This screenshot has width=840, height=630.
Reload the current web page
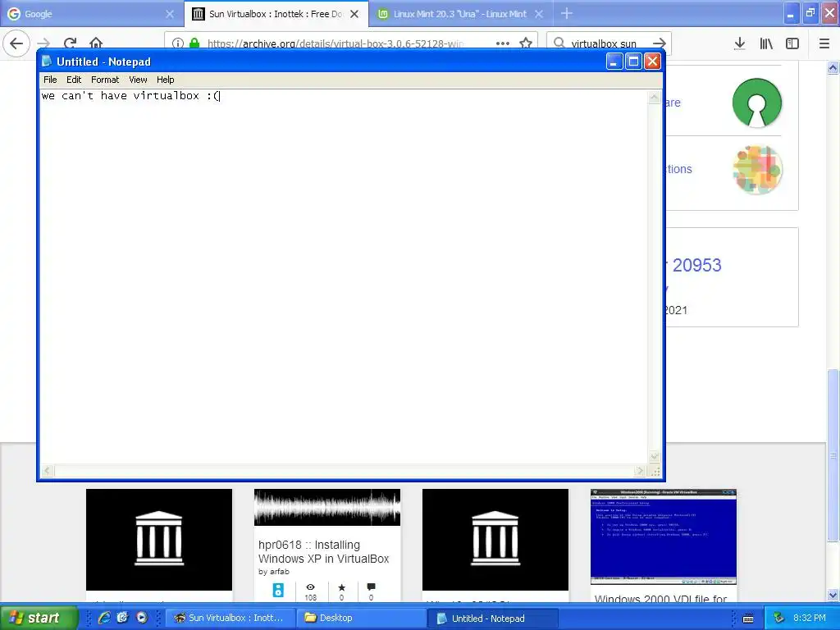click(x=70, y=43)
